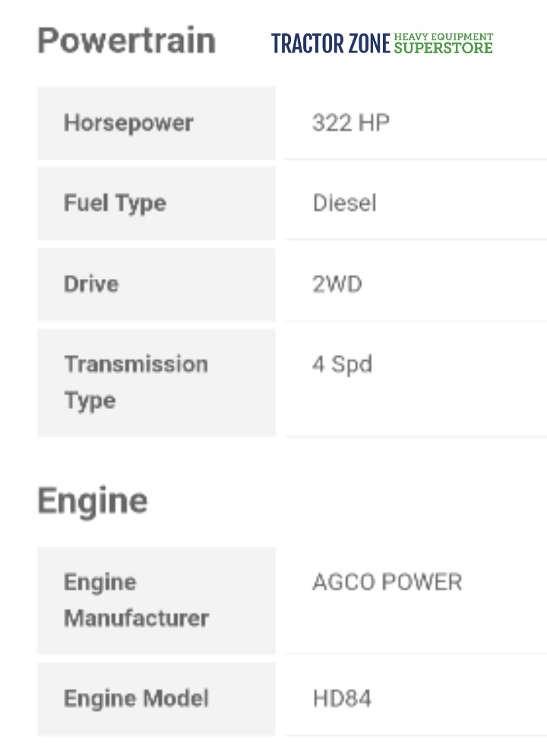547x756 pixels.
Task: Select the Diesel fuel value
Action: 344,204
